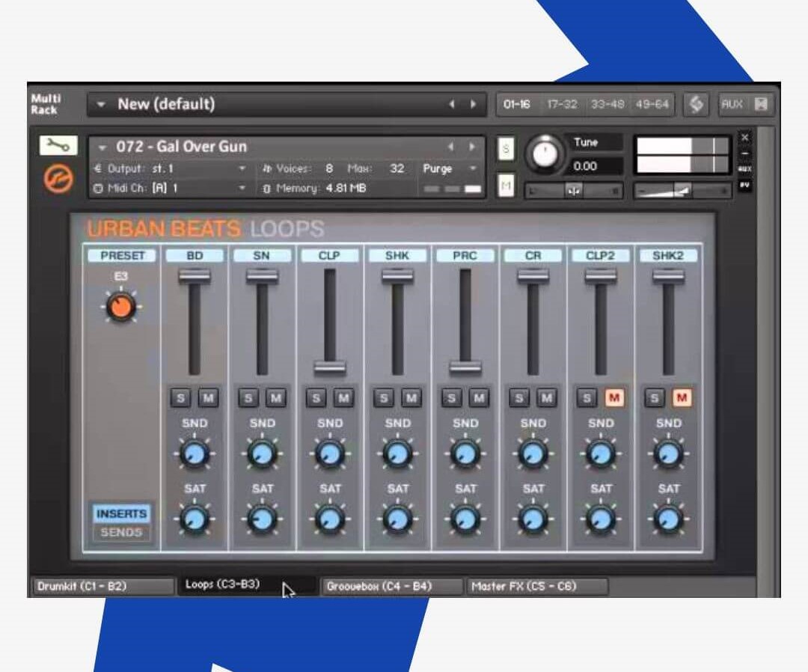Unmute the CLP2 channel
This screenshot has width=808, height=672.
tap(614, 398)
